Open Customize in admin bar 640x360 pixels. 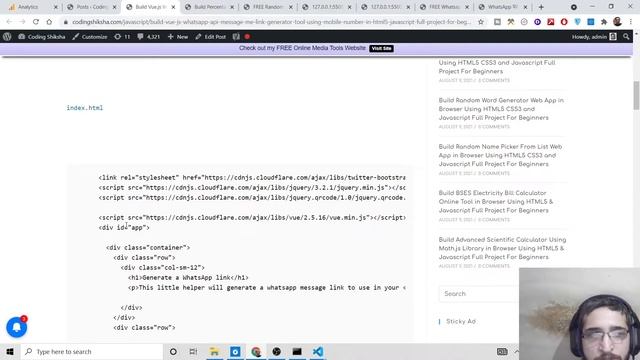click(x=90, y=37)
